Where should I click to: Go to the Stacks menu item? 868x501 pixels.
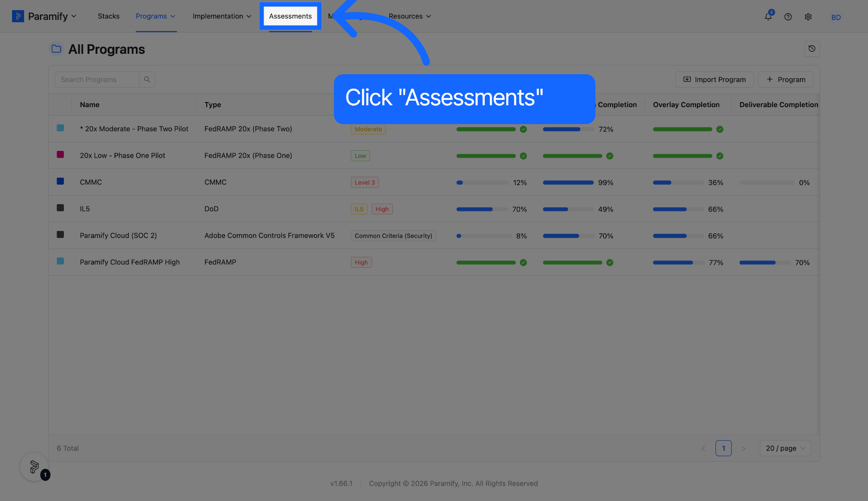108,16
